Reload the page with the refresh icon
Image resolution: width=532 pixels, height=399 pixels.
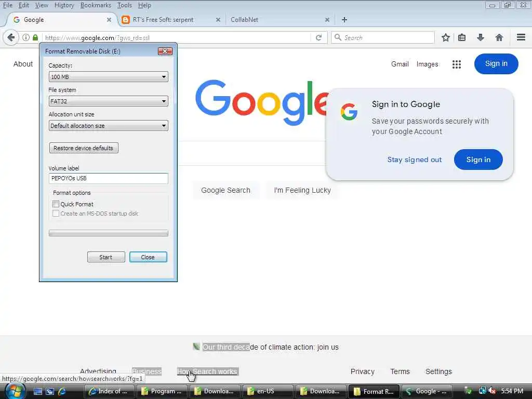(x=318, y=37)
